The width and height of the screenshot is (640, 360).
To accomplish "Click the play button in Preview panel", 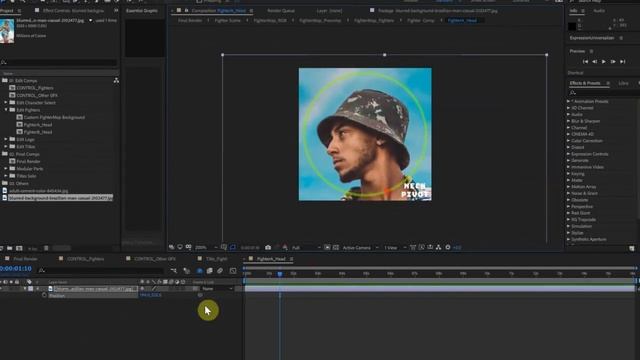I will (604, 62).
